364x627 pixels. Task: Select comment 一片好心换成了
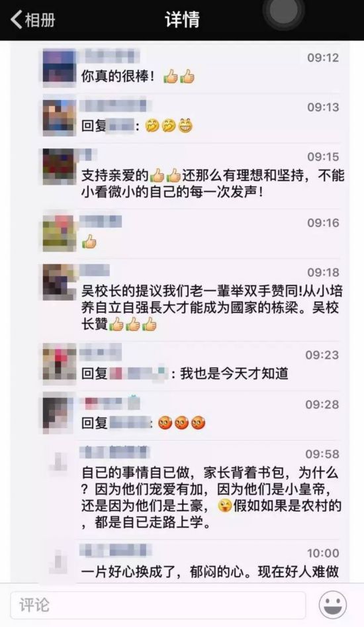coord(210,571)
